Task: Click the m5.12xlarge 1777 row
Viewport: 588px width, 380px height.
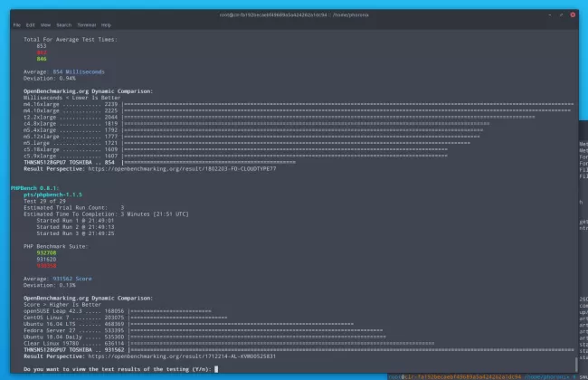Action: point(251,137)
